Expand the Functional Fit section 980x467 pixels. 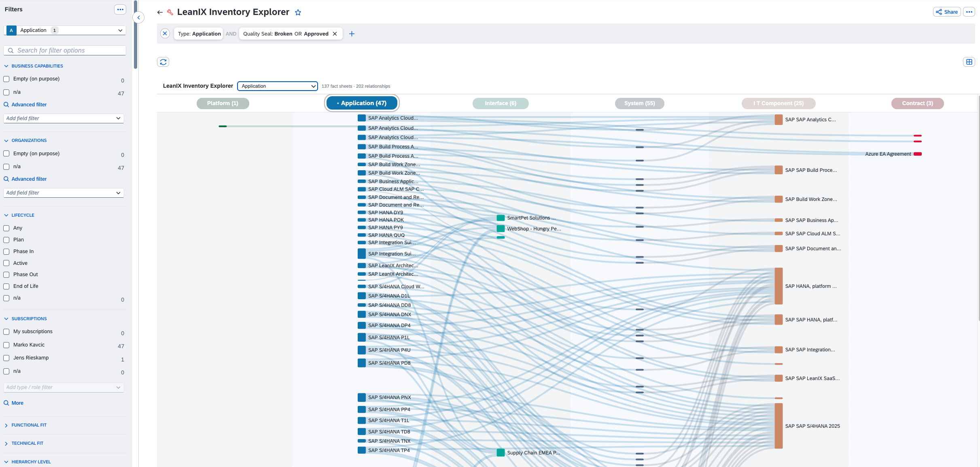click(6, 425)
